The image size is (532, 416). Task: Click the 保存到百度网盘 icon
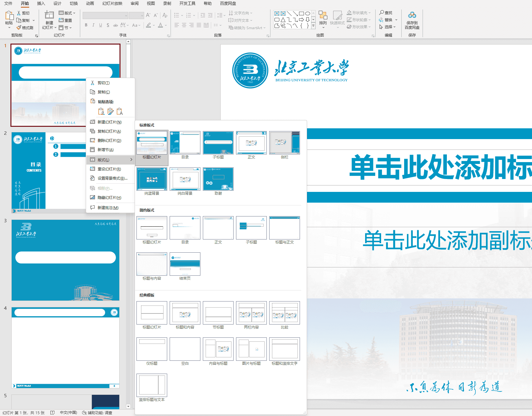click(x=412, y=18)
